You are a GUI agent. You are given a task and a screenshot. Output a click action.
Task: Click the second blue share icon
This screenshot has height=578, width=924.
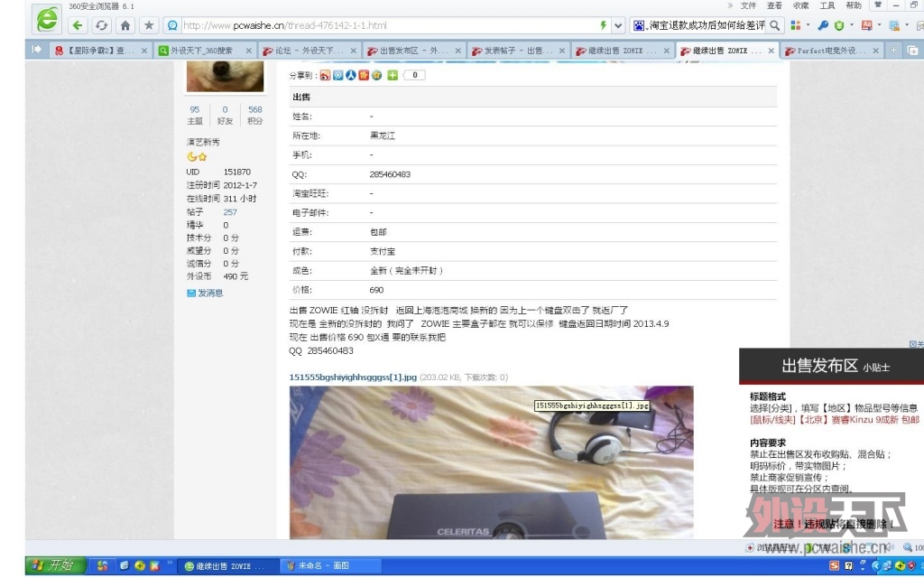337,75
